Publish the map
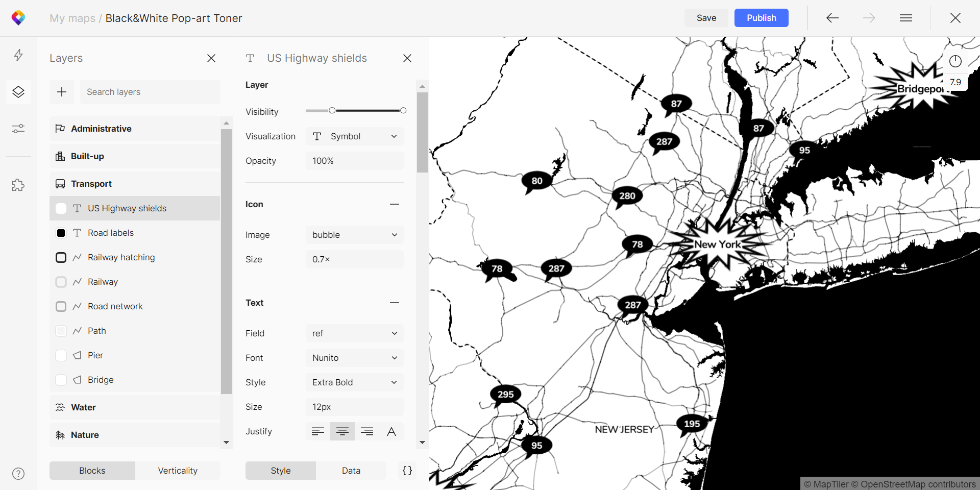 point(761,18)
